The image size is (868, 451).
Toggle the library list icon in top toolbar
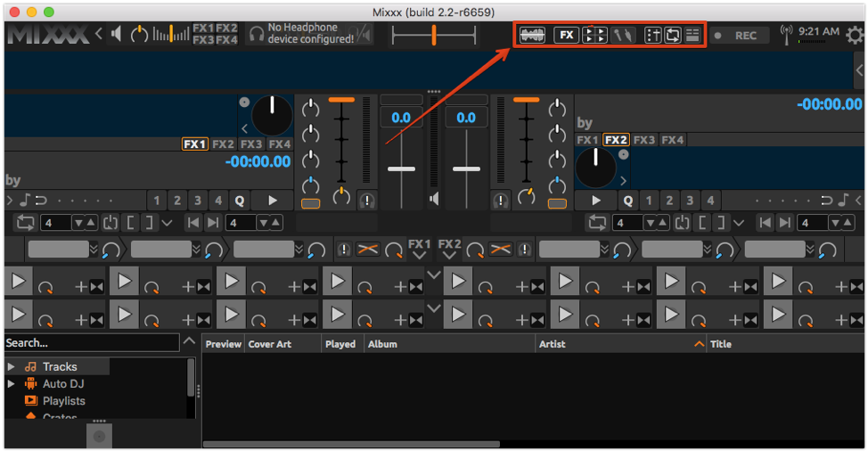[692, 36]
